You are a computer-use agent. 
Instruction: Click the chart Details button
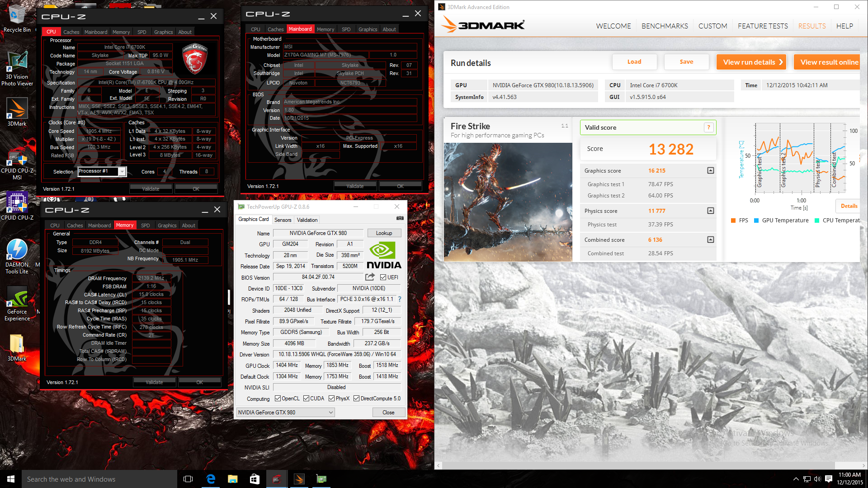[x=848, y=206]
